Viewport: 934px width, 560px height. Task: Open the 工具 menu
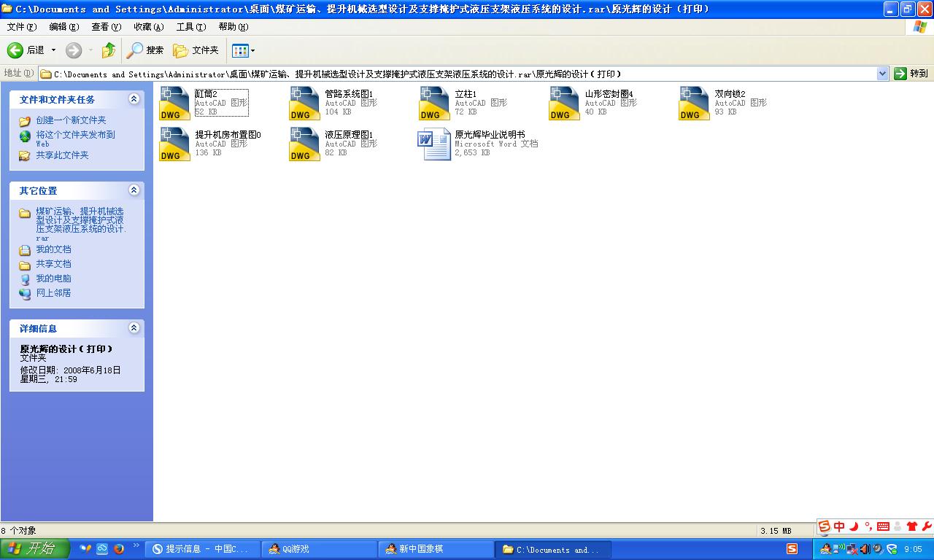[x=190, y=26]
